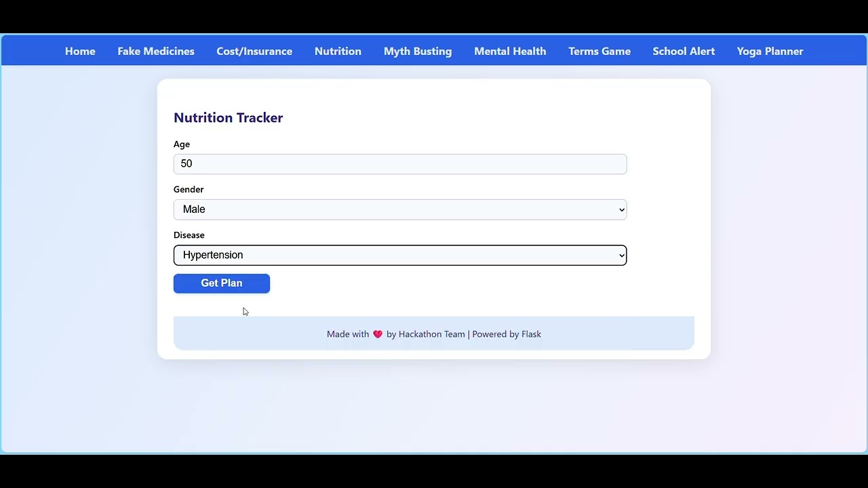Open the Fake Medicines section

tap(156, 52)
